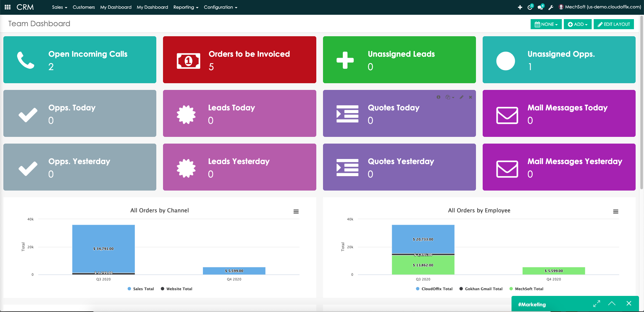Open the conversations chat icon with badge 4
Screen dimensions: 644x312
540,7
